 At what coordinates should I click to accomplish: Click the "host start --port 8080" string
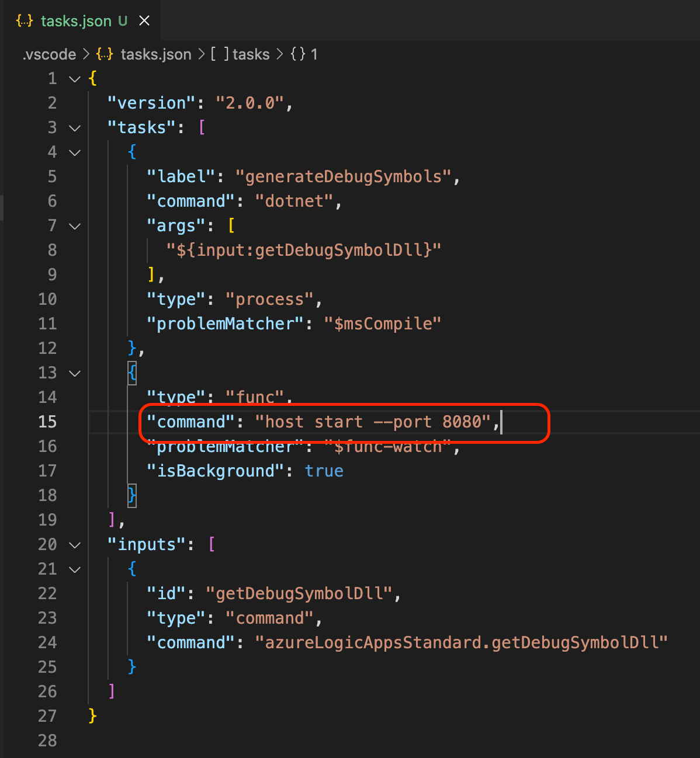tap(373, 422)
